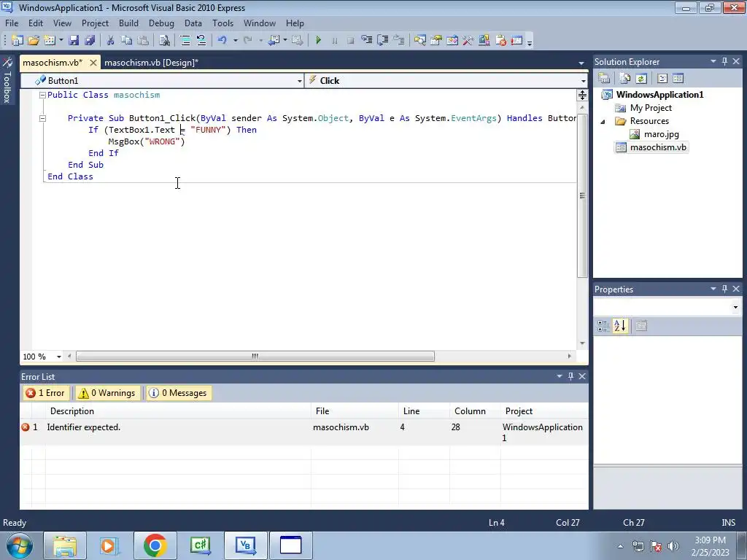
Task: Open the Undo history dropdown arrow
Action: [x=236, y=41]
